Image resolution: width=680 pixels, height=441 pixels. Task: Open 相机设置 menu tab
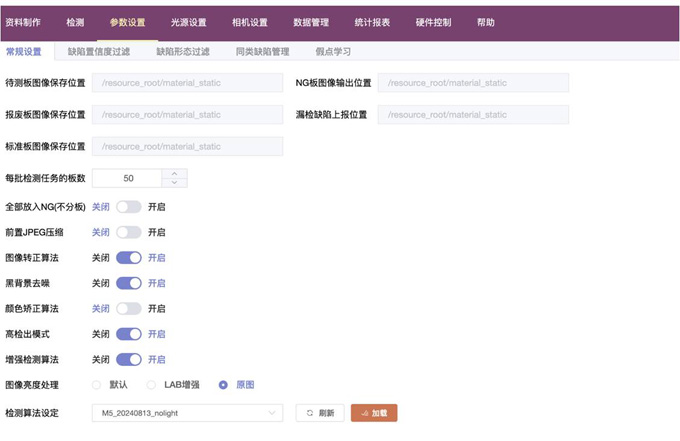click(249, 22)
